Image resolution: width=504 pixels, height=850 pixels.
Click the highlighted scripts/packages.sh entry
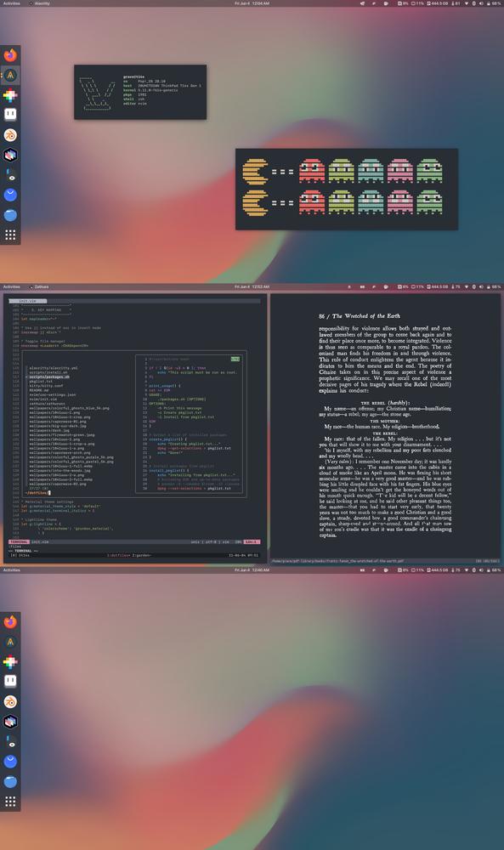pos(49,377)
